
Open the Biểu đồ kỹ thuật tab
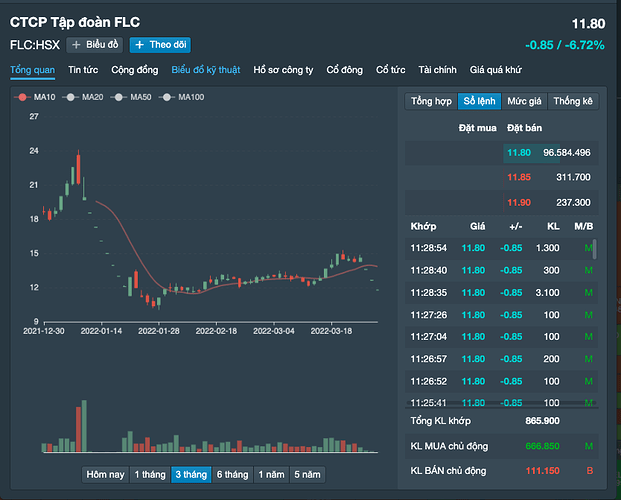pyautogui.click(x=205, y=70)
